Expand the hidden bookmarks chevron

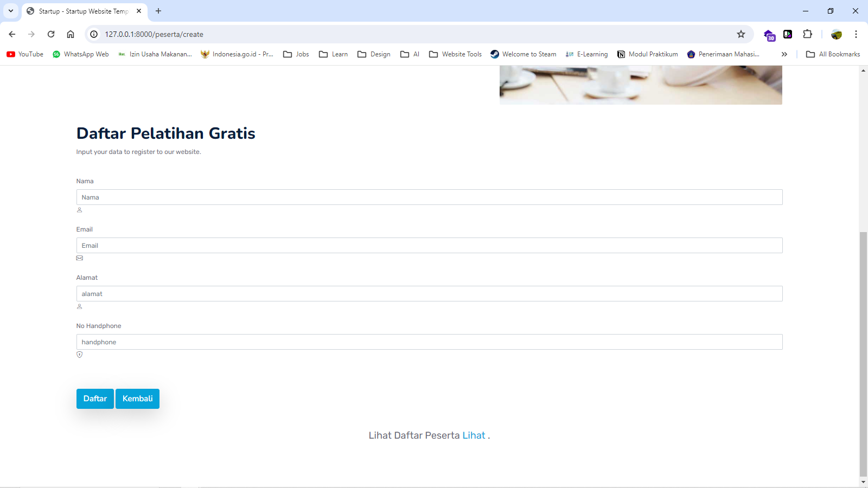click(x=784, y=54)
